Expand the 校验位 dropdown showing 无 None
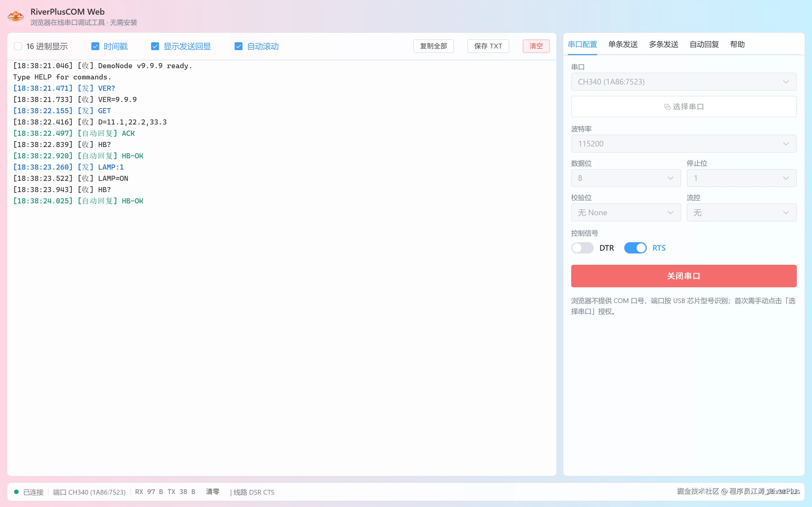 coord(626,213)
